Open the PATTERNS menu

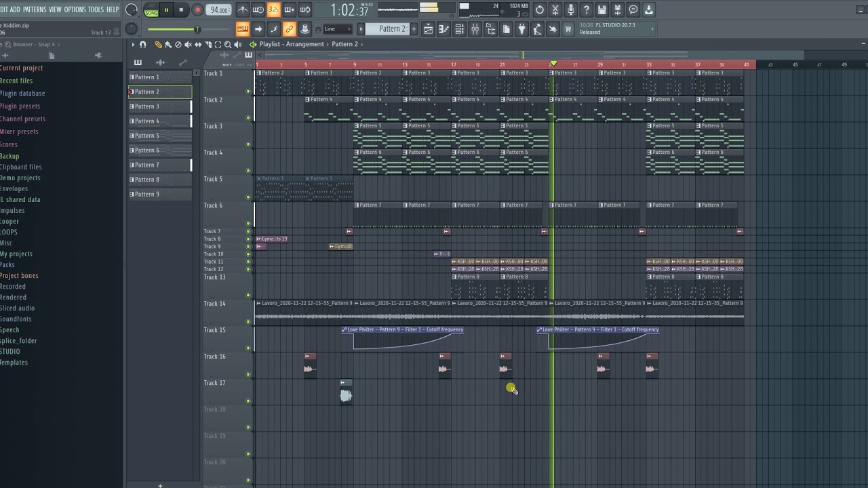35,9
